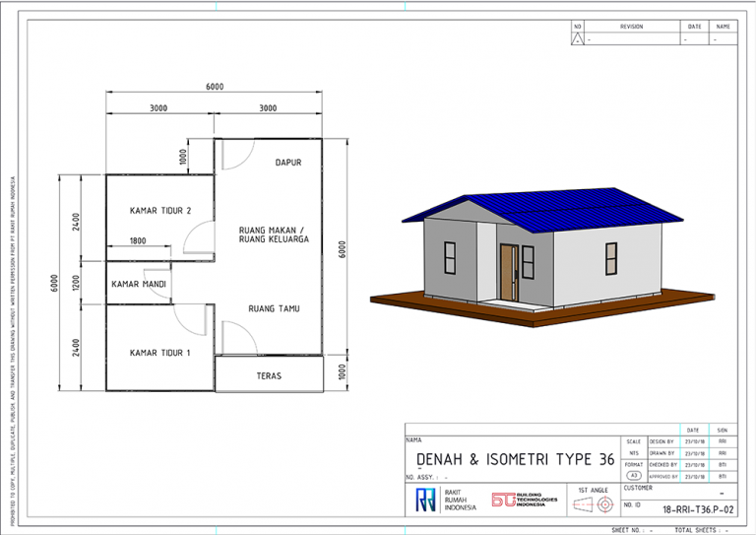Select the revision number triangle symbol
756x535 pixels.
pyautogui.click(x=578, y=39)
